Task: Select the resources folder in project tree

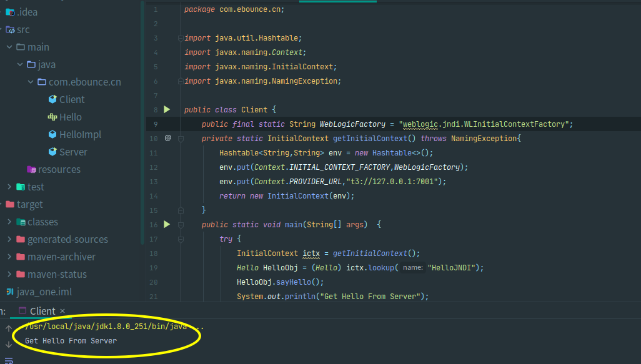Action: (x=59, y=169)
